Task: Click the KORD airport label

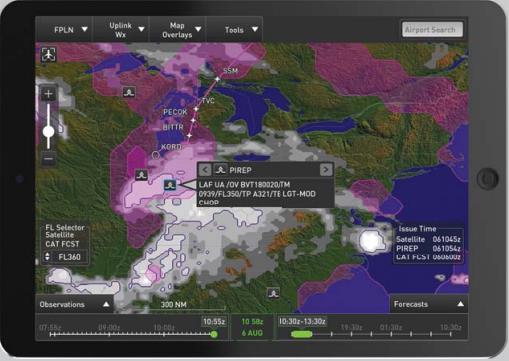Action: [x=171, y=147]
